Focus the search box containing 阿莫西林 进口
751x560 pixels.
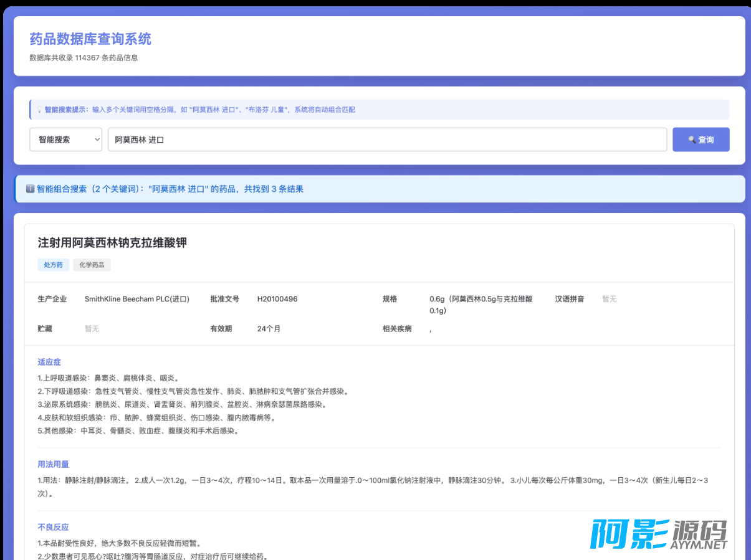coord(386,140)
